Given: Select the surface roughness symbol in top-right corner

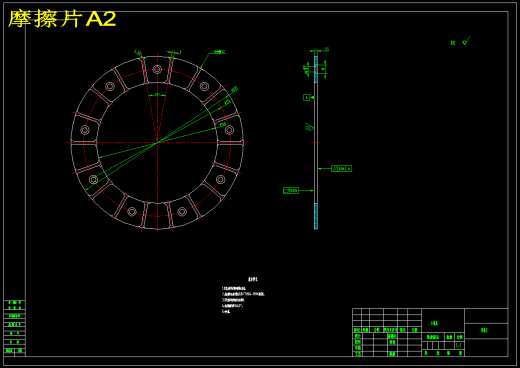Looking at the screenshot, I should click(466, 41).
